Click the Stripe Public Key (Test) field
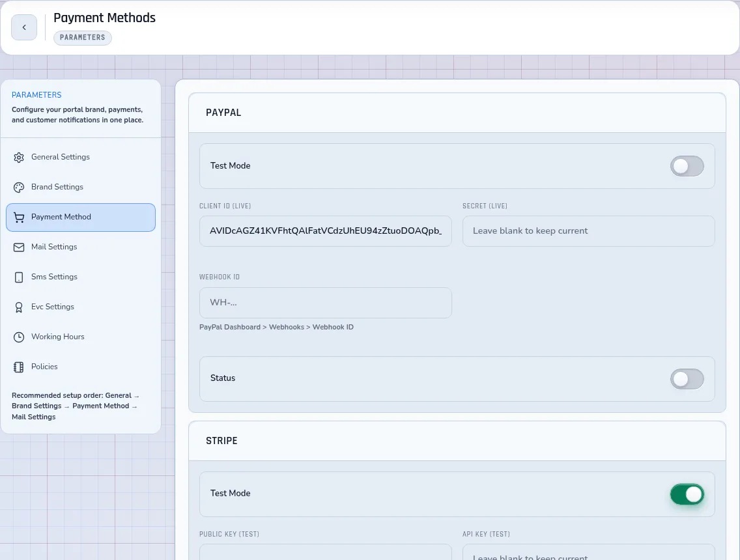 click(x=326, y=552)
